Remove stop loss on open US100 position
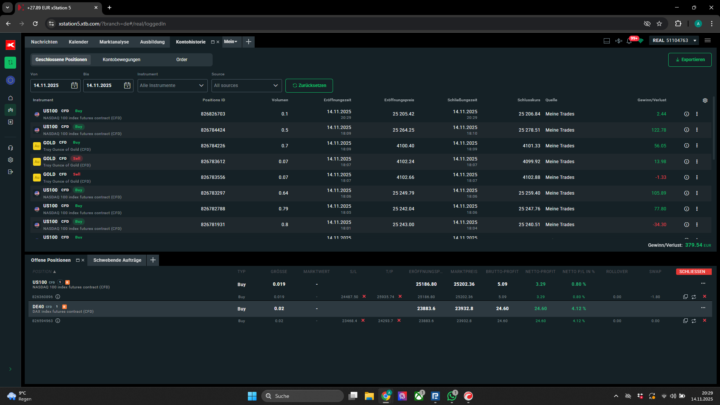 pyautogui.click(x=364, y=297)
